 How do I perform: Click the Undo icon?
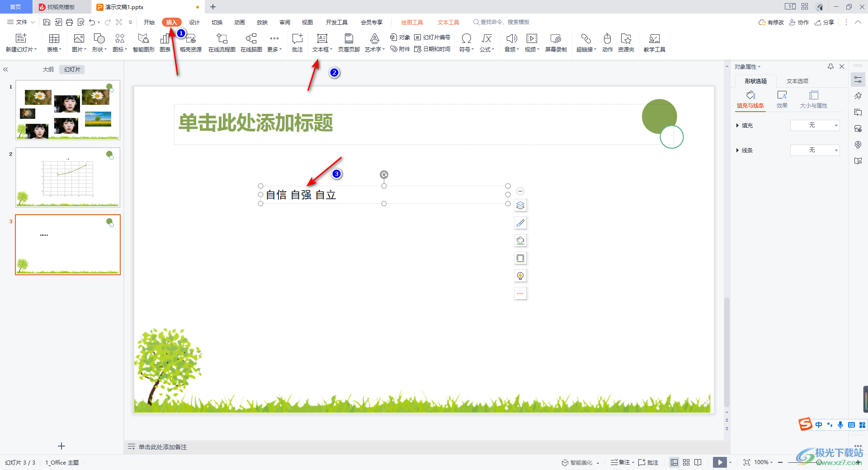click(92, 22)
